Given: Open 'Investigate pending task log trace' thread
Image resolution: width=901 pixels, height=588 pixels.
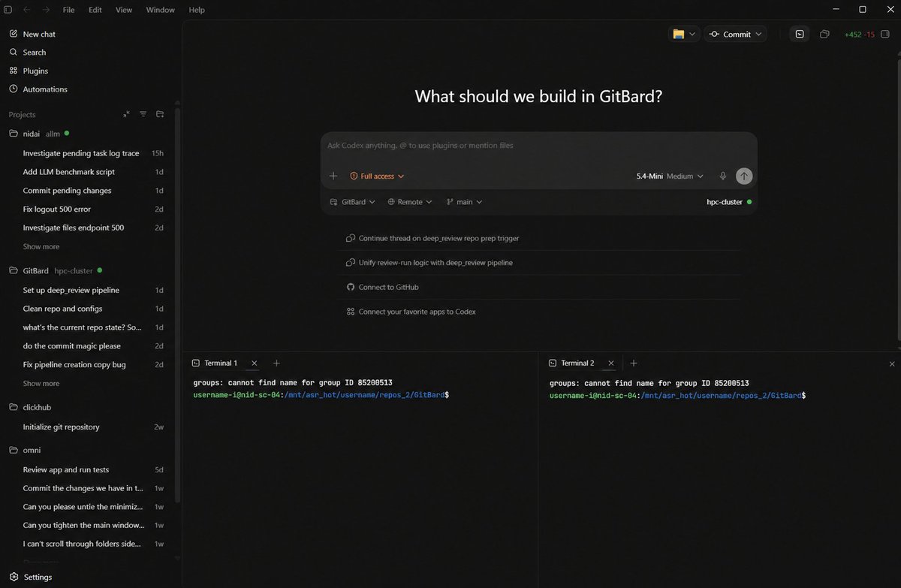Looking at the screenshot, I should coord(81,153).
